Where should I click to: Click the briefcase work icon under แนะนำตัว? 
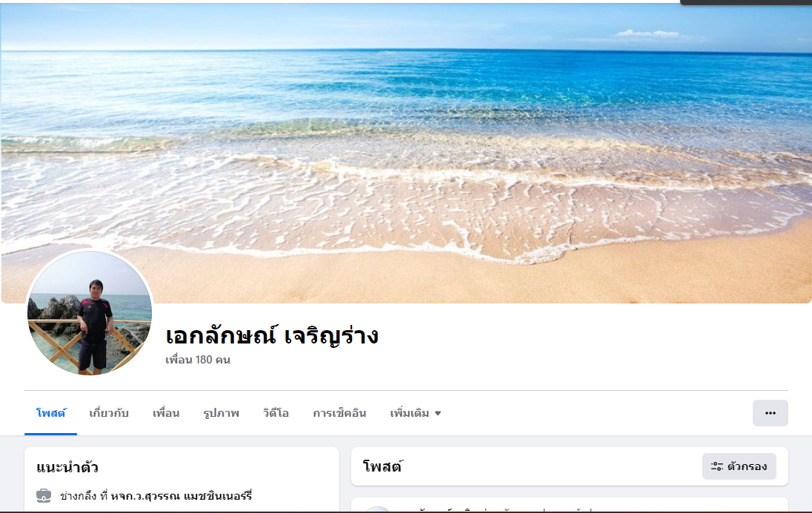[x=44, y=496]
